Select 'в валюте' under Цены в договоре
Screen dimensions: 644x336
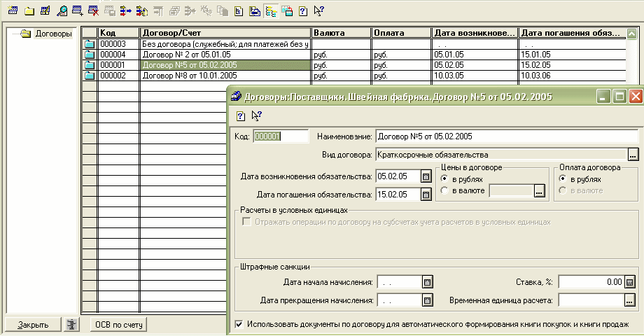click(x=445, y=190)
